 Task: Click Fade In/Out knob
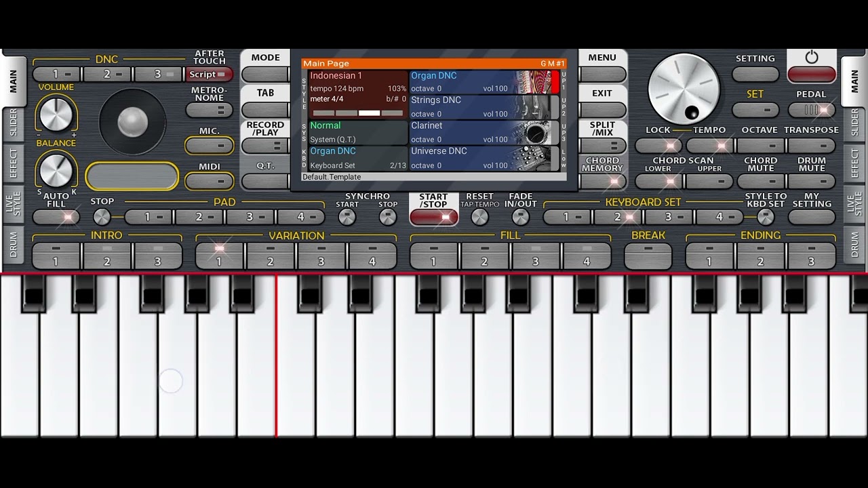520,217
